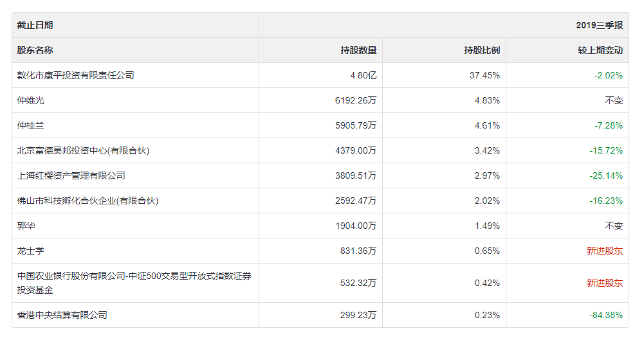The height and width of the screenshot is (340, 644).
Task: Click the 较上期变动 column header
Action: pos(600,50)
